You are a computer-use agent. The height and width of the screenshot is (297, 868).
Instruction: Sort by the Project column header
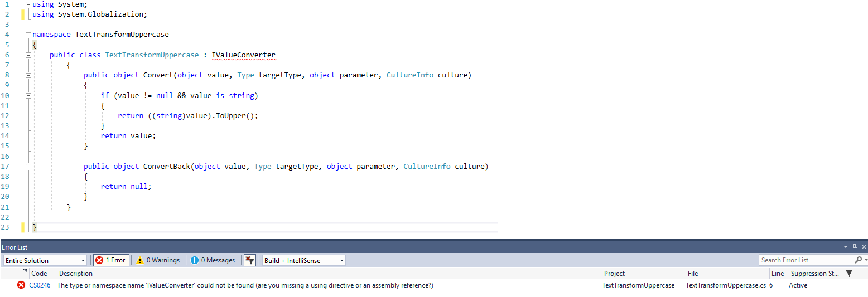tap(614, 274)
